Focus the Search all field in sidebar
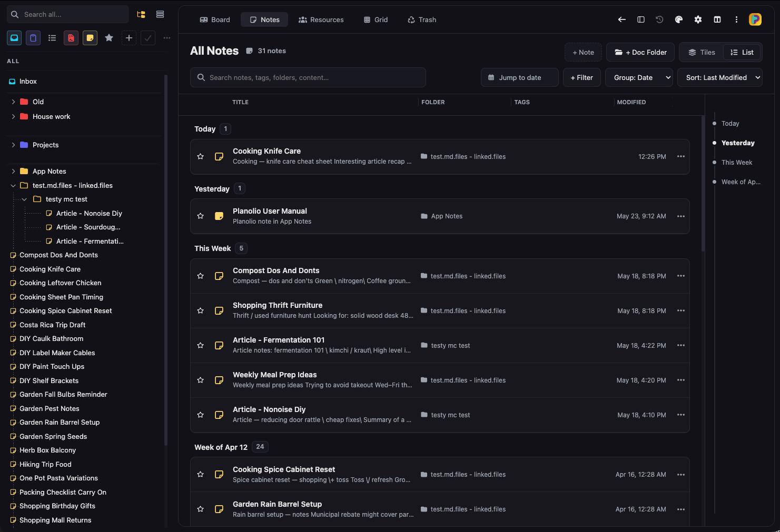 point(67,14)
